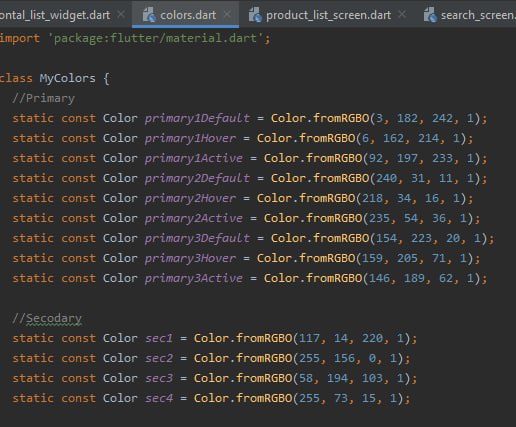Click the primary1Hover identifier
Image resolution: width=516 pixels, height=427 pixels.
(x=190, y=138)
